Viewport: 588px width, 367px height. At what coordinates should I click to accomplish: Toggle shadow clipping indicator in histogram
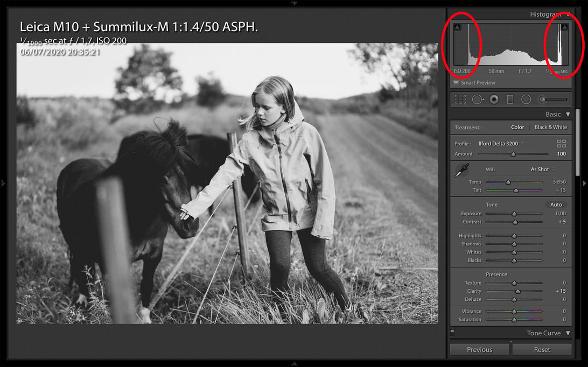(x=458, y=27)
